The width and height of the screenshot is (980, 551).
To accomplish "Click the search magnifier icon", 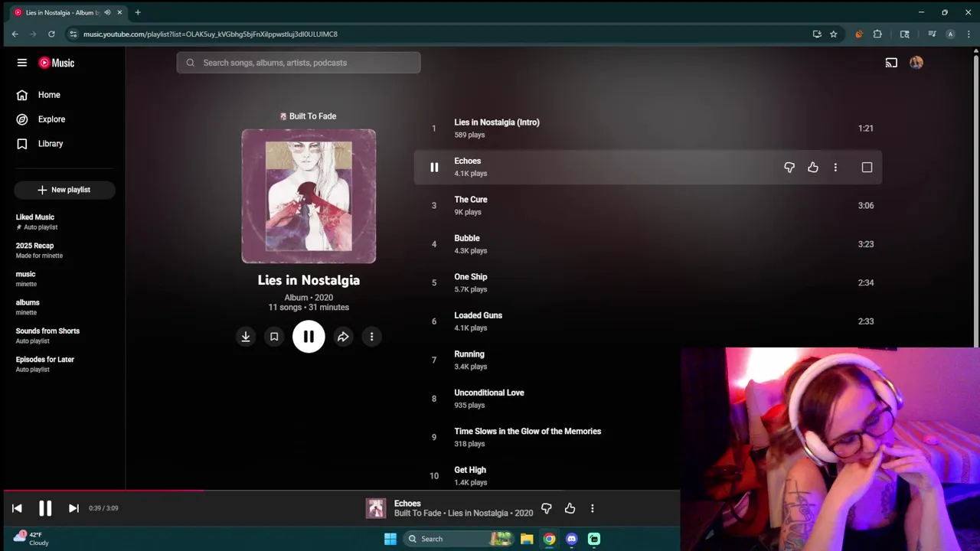I will 191,63.
